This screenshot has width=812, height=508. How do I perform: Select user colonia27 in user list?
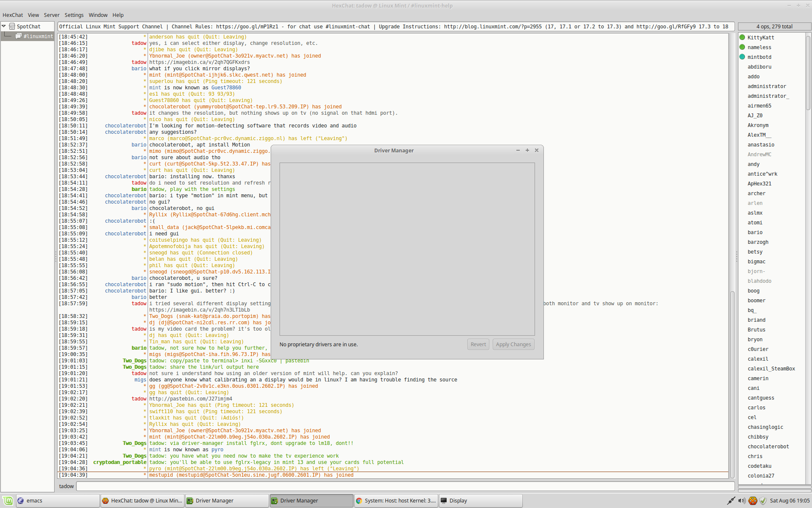pos(761,475)
